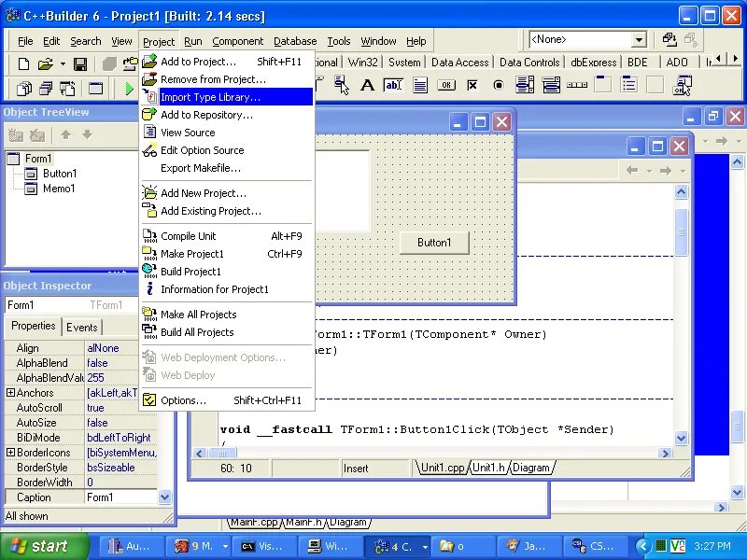
Task: Choose Remove from Project menu item
Action: pyautogui.click(x=227, y=79)
